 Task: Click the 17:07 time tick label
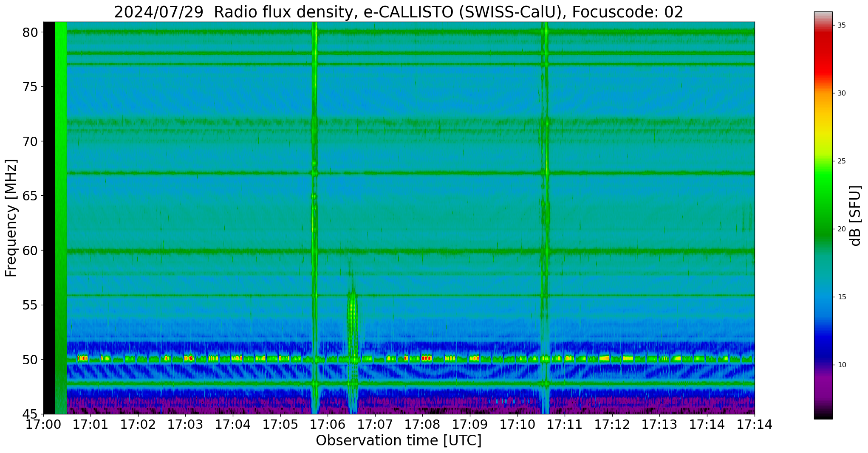(x=375, y=424)
